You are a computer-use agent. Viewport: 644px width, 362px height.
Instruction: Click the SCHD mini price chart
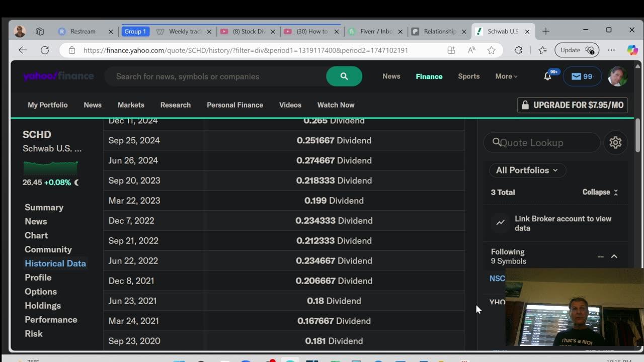51,168
